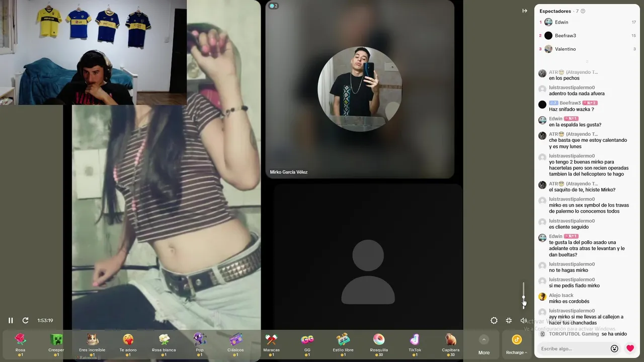Send the Capibara gift
The height and width of the screenshot is (362, 644).
coord(451,344)
